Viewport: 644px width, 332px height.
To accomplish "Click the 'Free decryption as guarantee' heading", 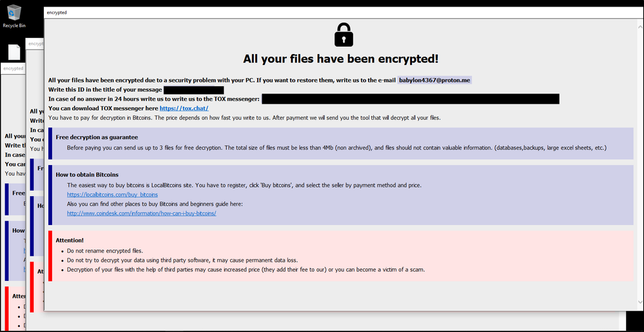I will pyautogui.click(x=97, y=137).
